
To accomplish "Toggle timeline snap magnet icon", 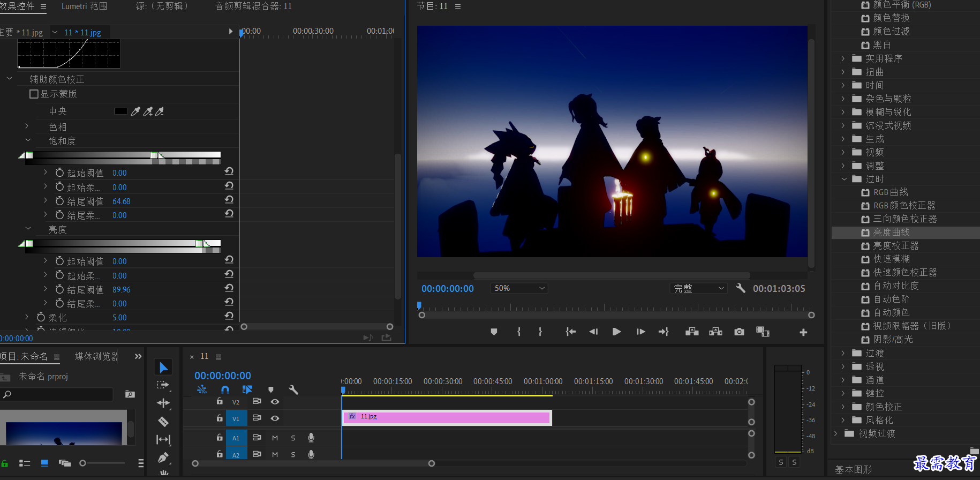I will pyautogui.click(x=225, y=389).
